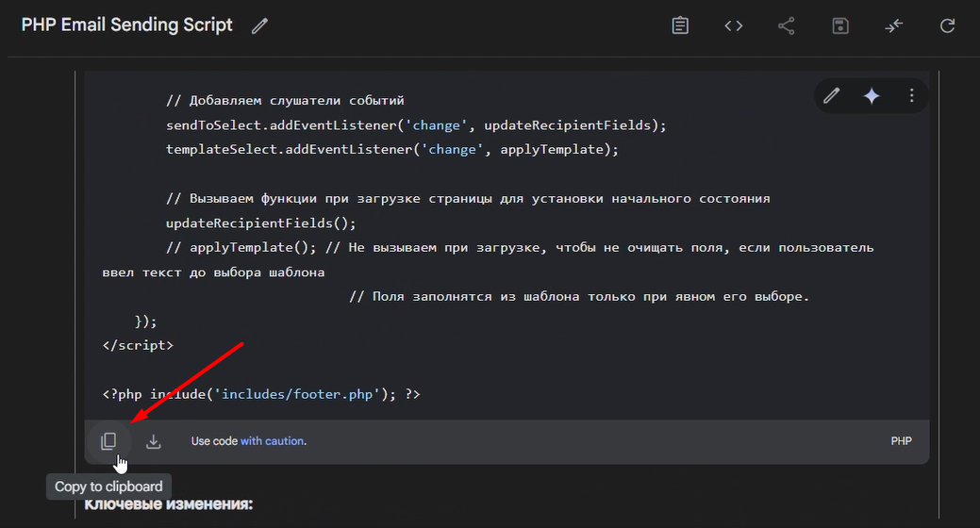This screenshot has height=528, width=980.
Task: Click the '// Вызываем функции при загрузке' comment
Action: (468, 199)
